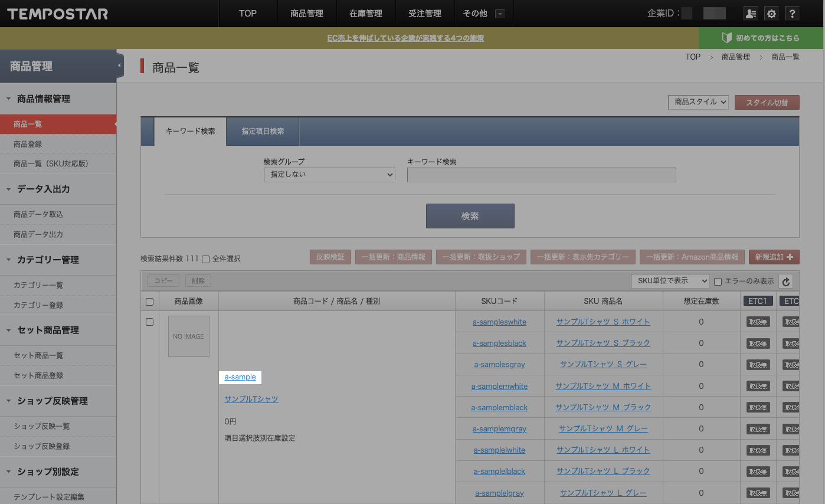This screenshot has height=504, width=825.
Task: Click the NO IMAGE product thumbnail
Action: 189,336
